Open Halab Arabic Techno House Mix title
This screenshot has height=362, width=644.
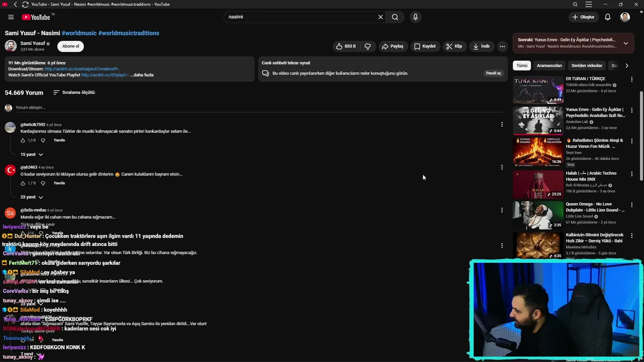pos(592,176)
